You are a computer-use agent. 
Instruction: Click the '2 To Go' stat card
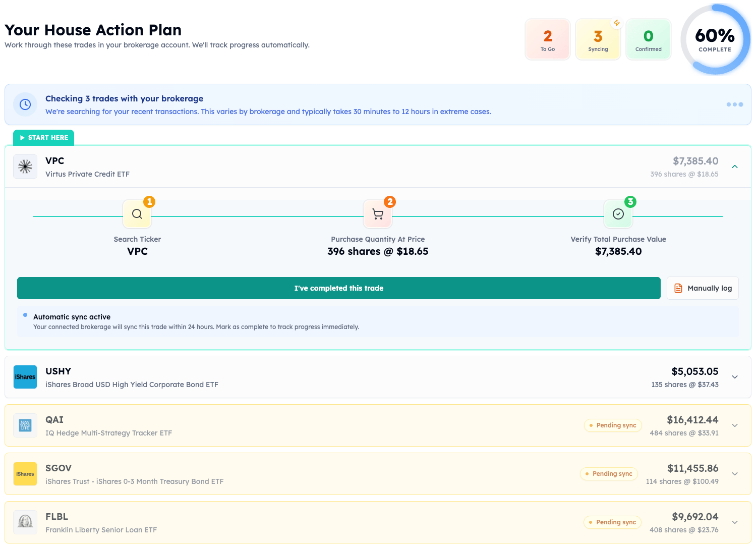click(x=548, y=39)
